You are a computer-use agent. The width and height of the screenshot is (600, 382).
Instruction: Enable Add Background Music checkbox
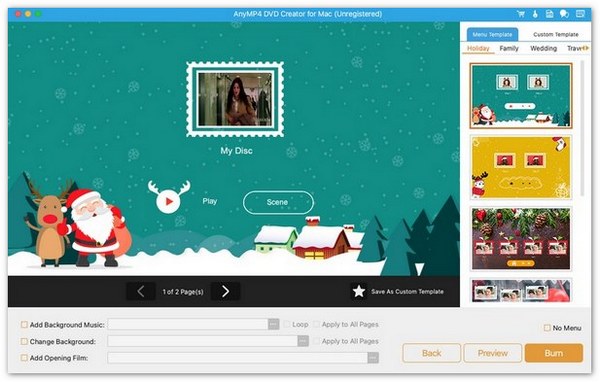(x=24, y=325)
